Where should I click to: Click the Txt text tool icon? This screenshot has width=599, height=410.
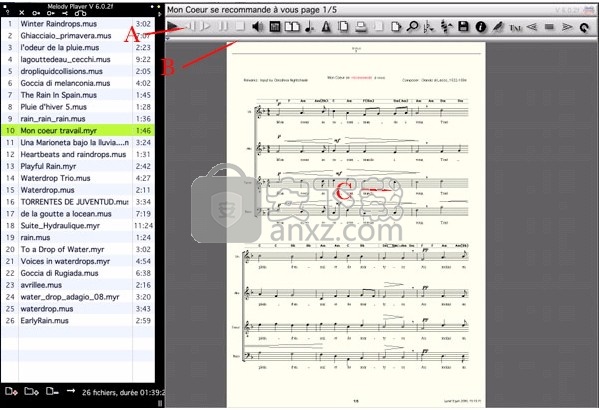515,27
